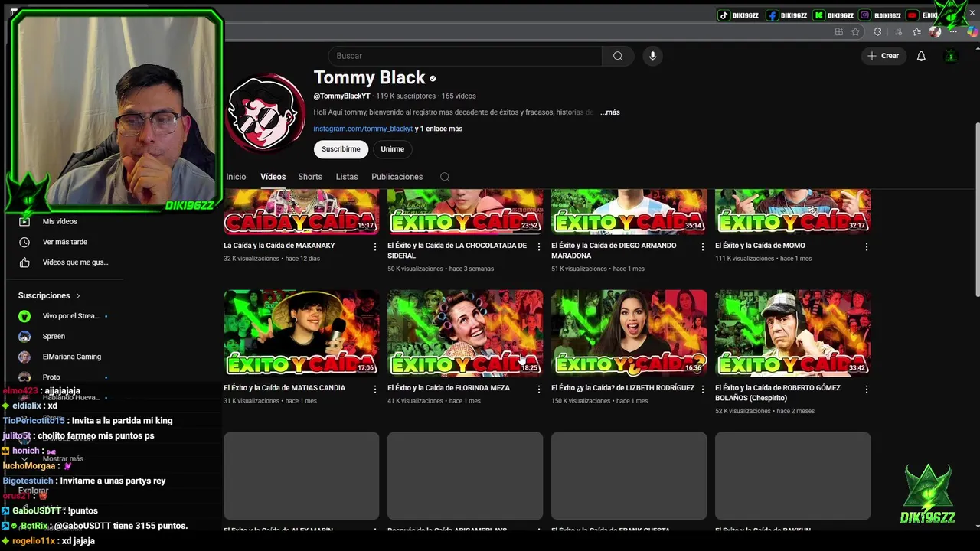
Task: Open browser settings and more menu
Action: (x=955, y=31)
